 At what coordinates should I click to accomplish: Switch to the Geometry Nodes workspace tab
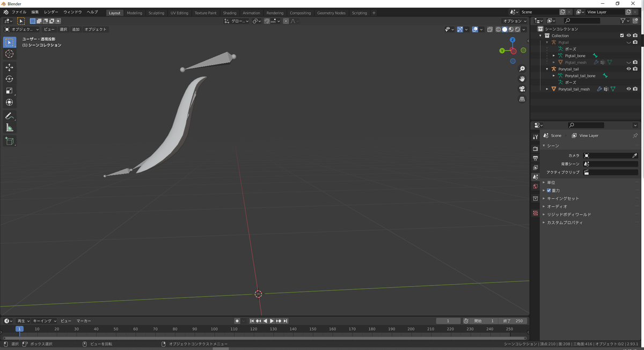(331, 13)
